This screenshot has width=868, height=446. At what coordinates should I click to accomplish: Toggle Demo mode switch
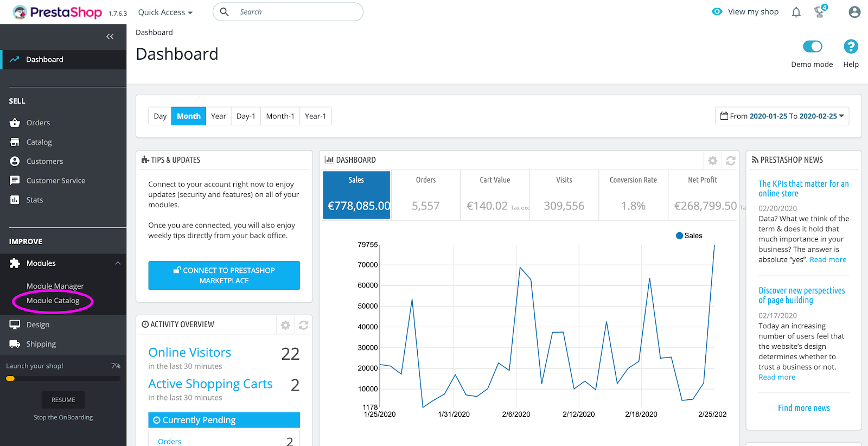(812, 47)
